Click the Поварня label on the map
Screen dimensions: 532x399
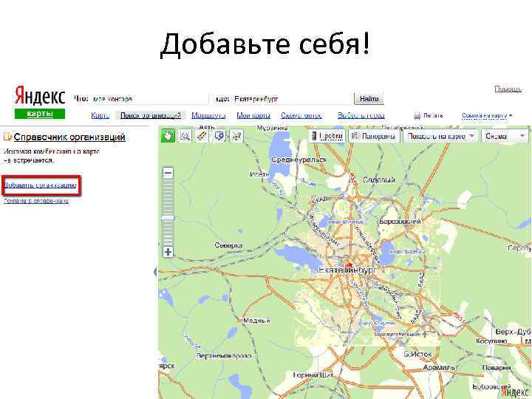[x=497, y=367]
